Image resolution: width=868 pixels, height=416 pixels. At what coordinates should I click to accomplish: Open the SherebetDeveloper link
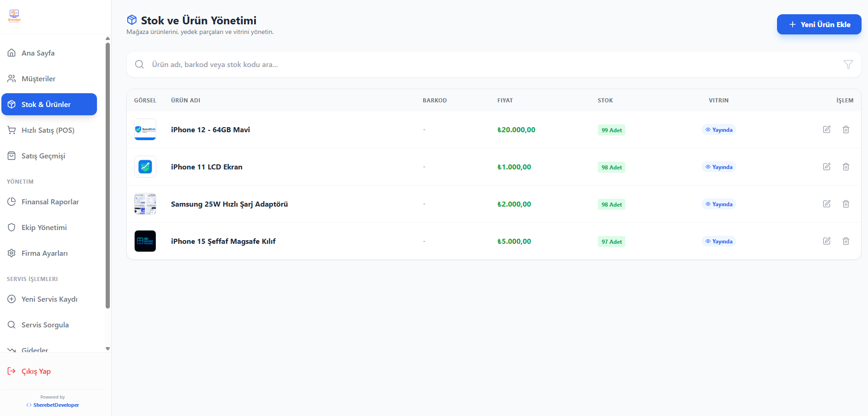(56, 405)
